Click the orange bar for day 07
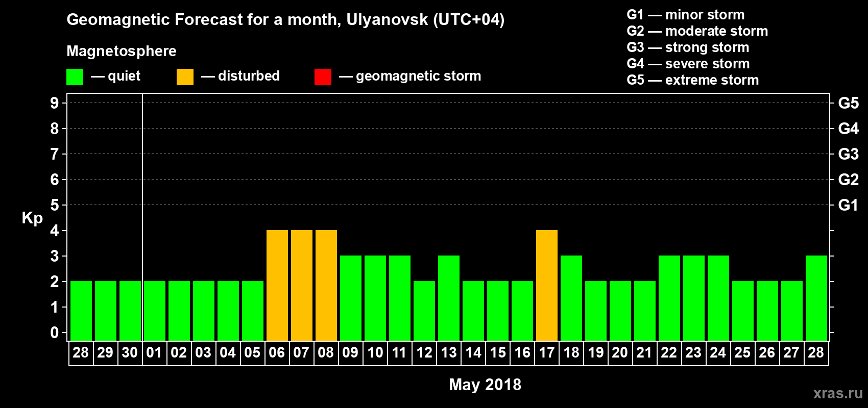868x408 pixels. (x=302, y=285)
